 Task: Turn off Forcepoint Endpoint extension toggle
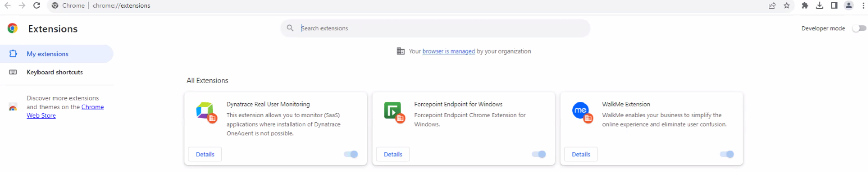539,154
